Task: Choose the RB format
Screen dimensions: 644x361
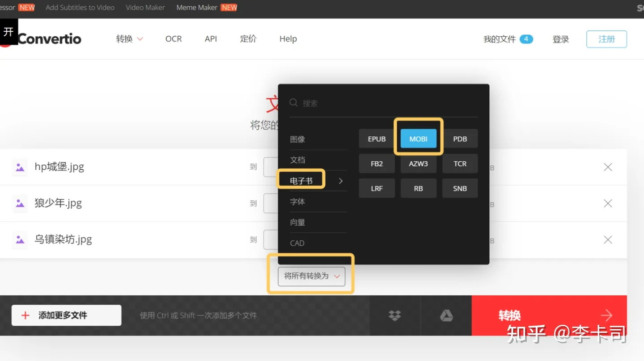Action: (418, 188)
